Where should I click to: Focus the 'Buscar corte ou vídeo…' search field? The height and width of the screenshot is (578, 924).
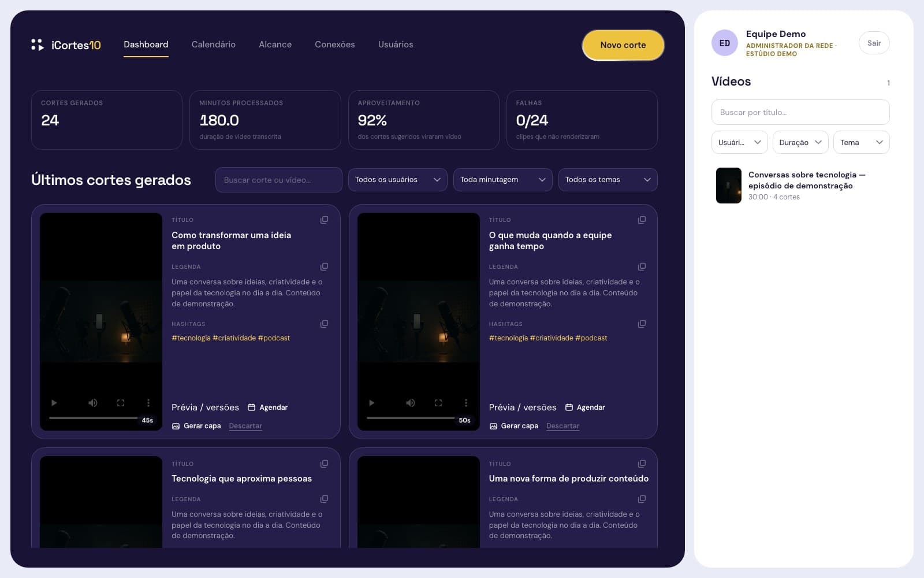(x=279, y=180)
